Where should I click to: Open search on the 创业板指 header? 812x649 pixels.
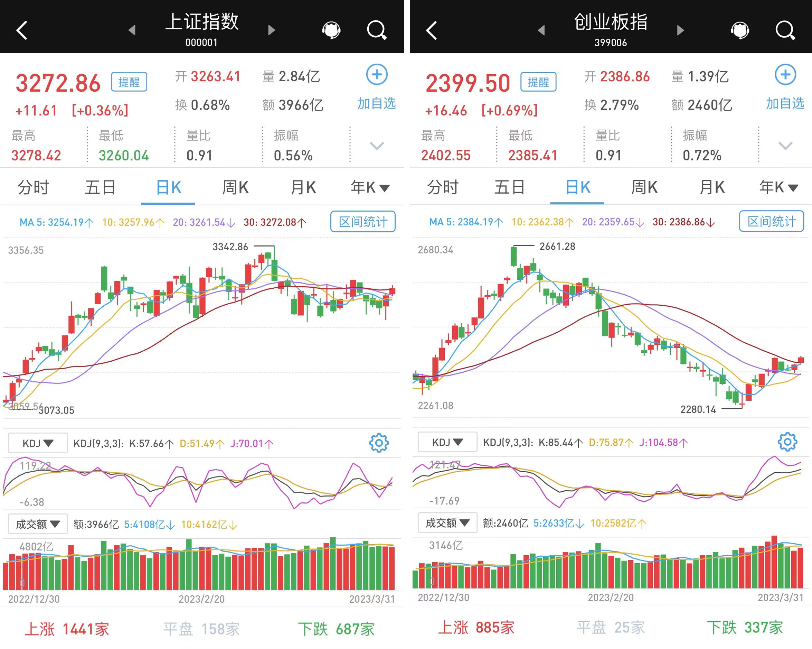tap(785, 30)
